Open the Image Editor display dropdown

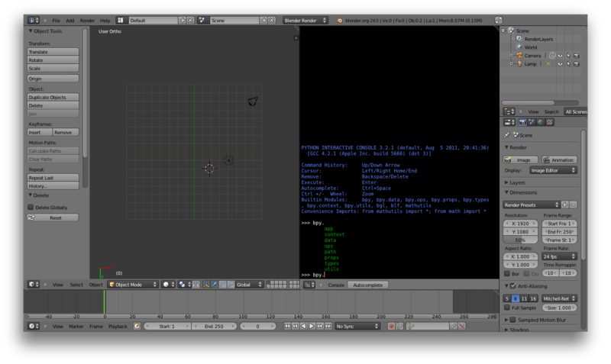click(x=553, y=170)
